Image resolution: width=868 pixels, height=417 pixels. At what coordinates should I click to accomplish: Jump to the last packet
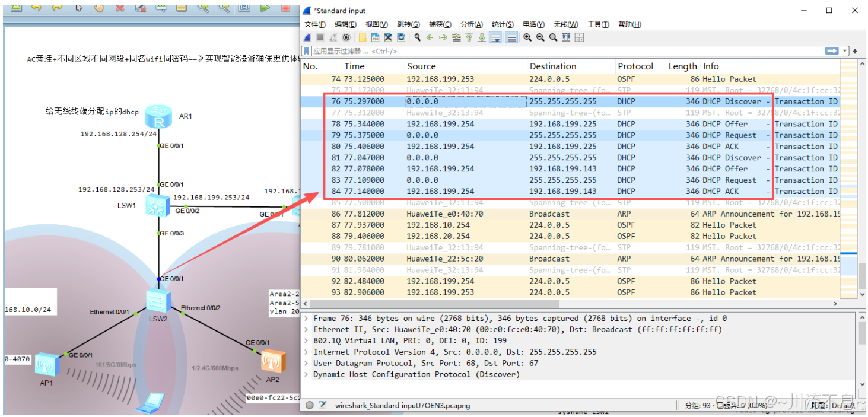(x=482, y=37)
